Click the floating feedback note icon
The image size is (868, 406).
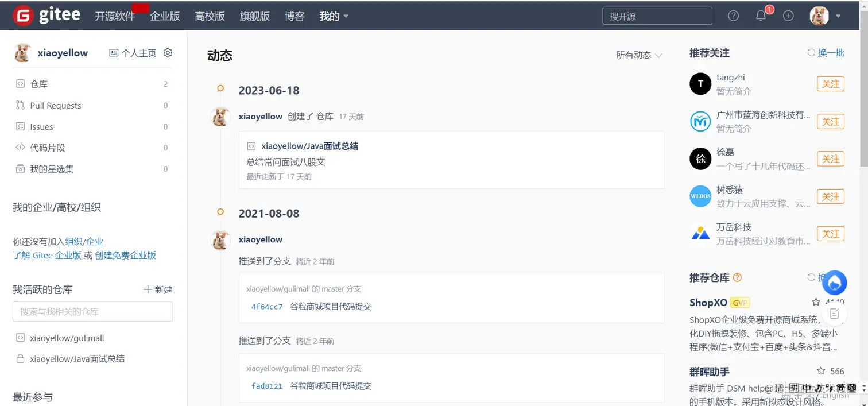pos(834,314)
